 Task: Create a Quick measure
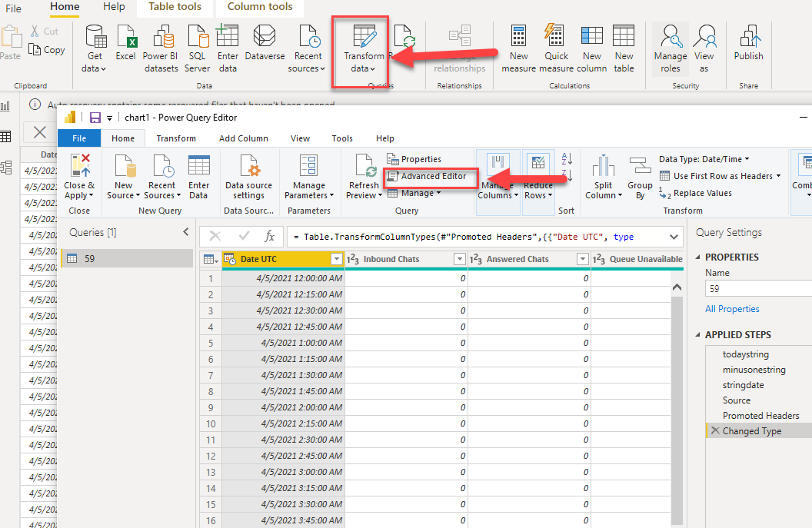click(x=556, y=49)
